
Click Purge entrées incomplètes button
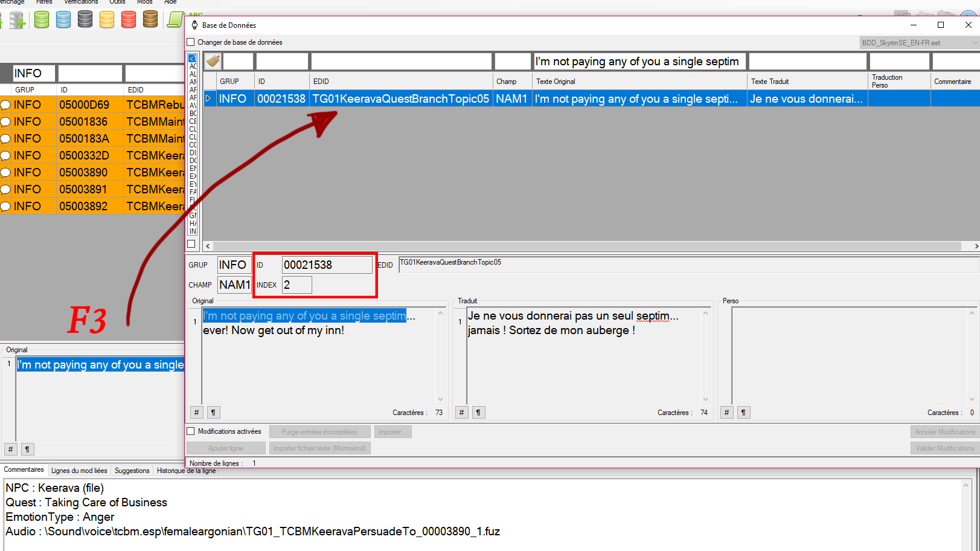[x=319, y=432]
